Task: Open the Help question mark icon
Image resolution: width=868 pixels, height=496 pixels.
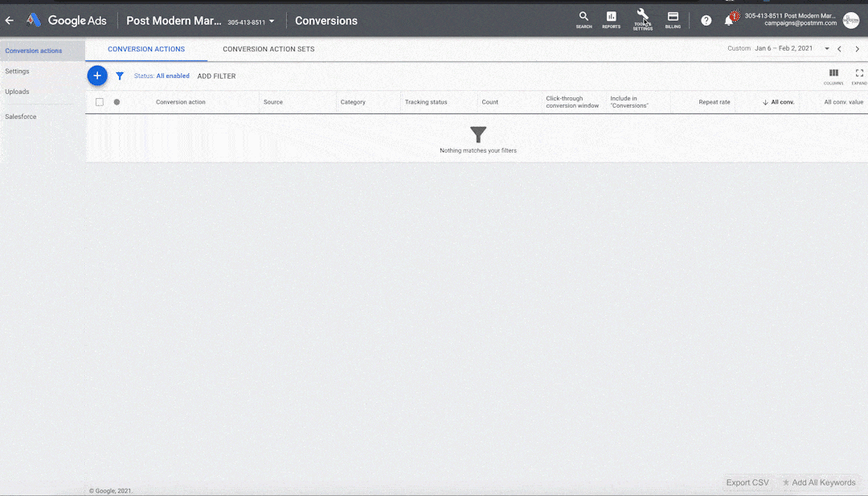Action: click(x=706, y=21)
